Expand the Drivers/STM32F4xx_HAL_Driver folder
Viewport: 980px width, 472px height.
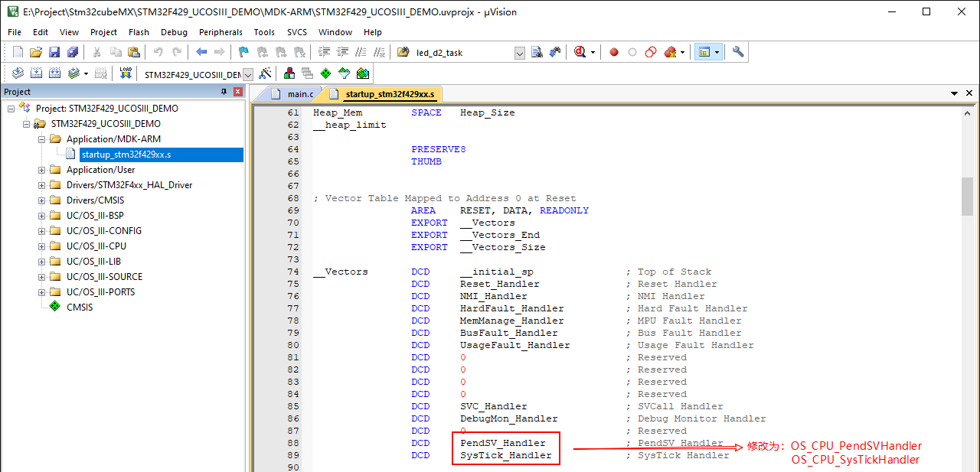[x=42, y=185]
